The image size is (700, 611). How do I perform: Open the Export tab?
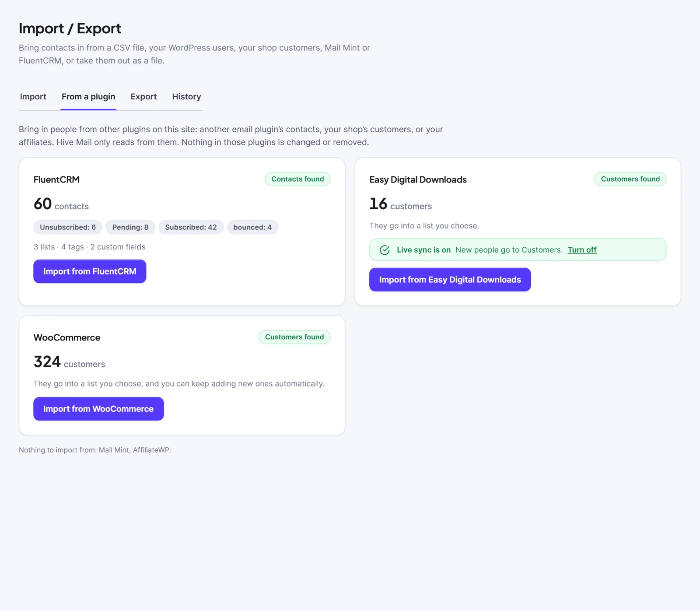point(143,97)
